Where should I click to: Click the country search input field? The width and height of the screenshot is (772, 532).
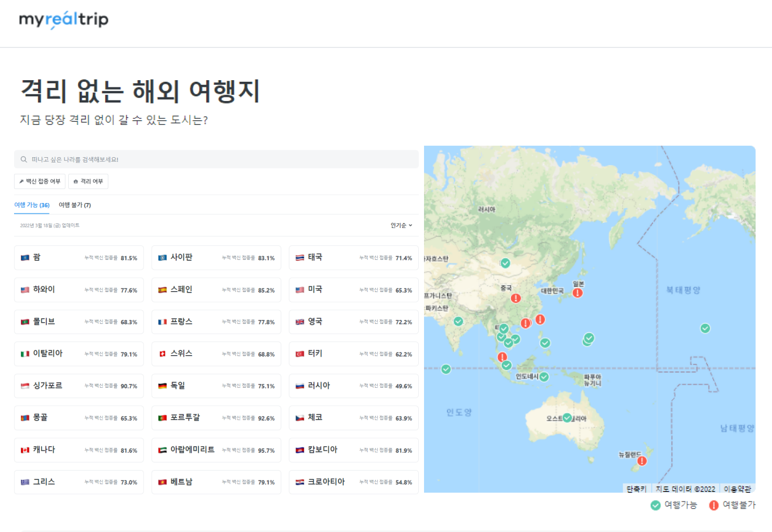(216, 159)
